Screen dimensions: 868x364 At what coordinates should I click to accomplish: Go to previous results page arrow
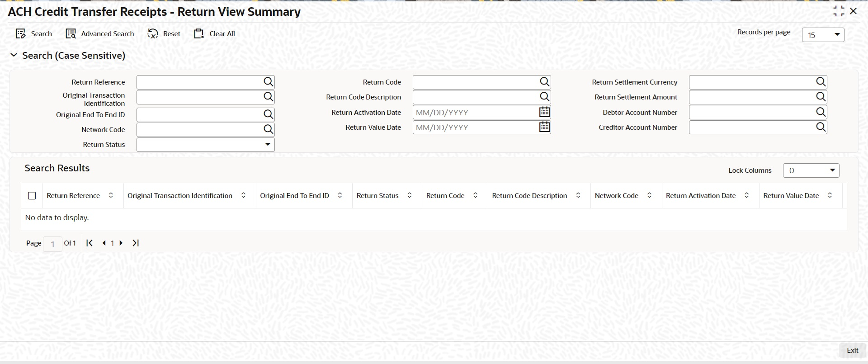pos(104,243)
